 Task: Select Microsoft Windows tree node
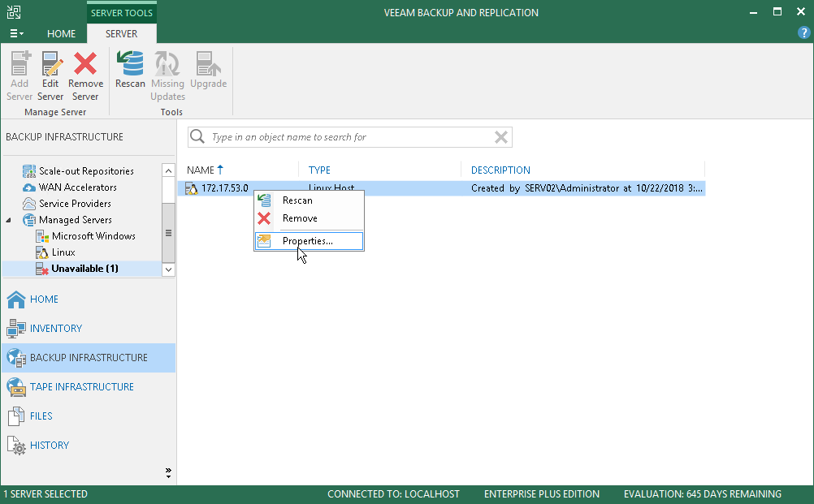93,236
